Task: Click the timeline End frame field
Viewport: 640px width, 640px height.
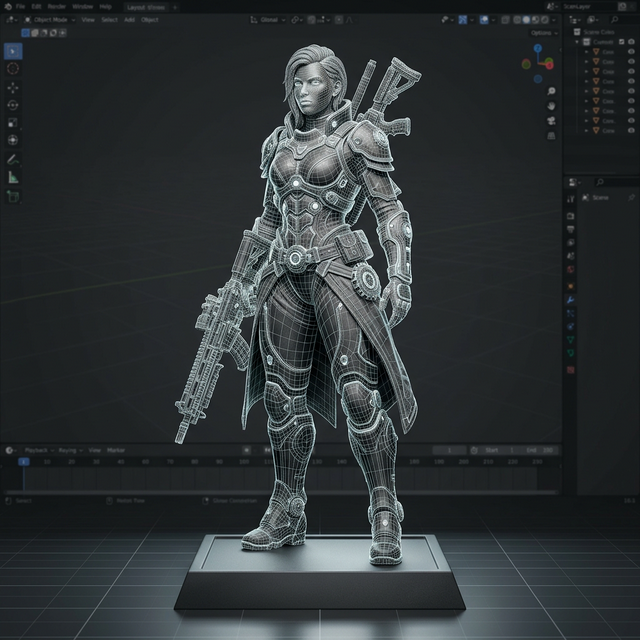Action: point(540,450)
